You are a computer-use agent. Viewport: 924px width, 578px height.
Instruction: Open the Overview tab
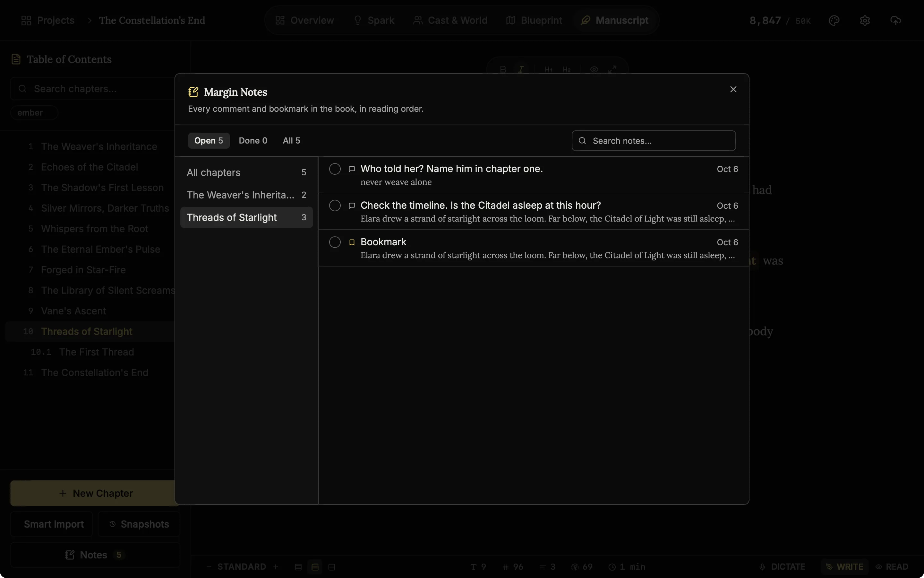tap(305, 20)
